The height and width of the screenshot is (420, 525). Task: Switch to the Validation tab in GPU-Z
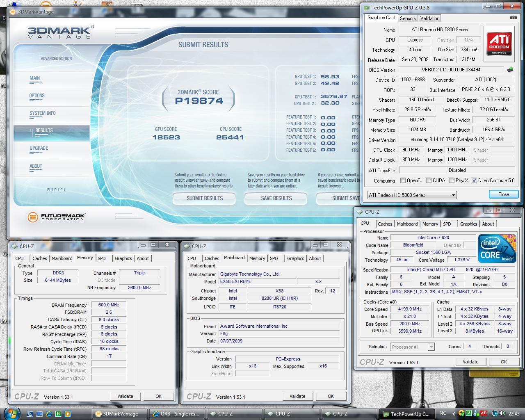430,18
